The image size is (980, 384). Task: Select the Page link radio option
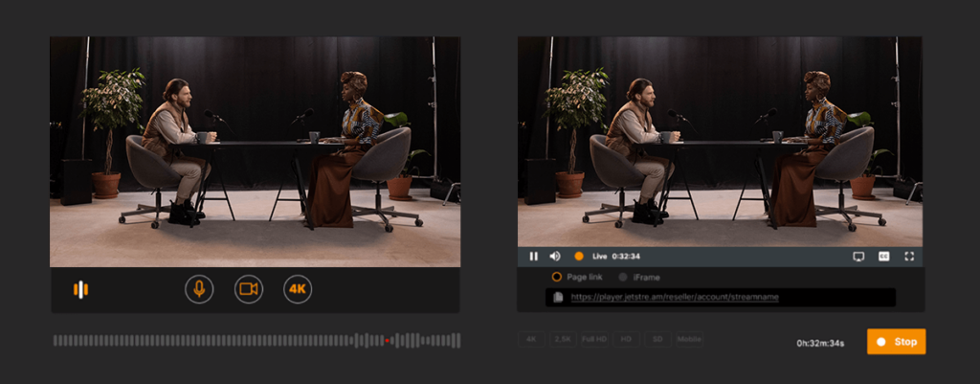(x=556, y=277)
